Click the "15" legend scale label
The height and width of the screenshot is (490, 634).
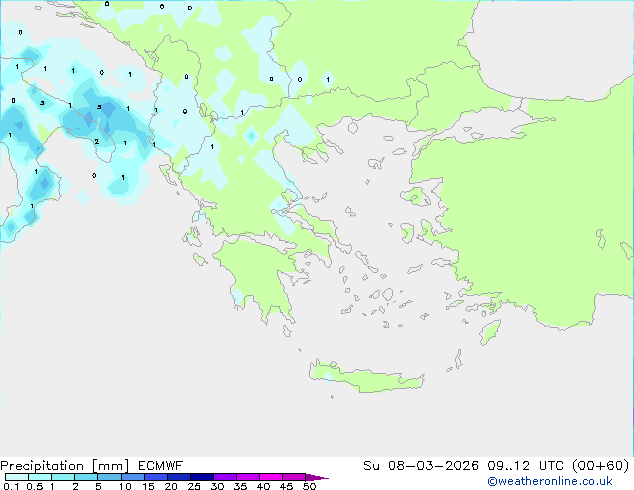pos(148,486)
